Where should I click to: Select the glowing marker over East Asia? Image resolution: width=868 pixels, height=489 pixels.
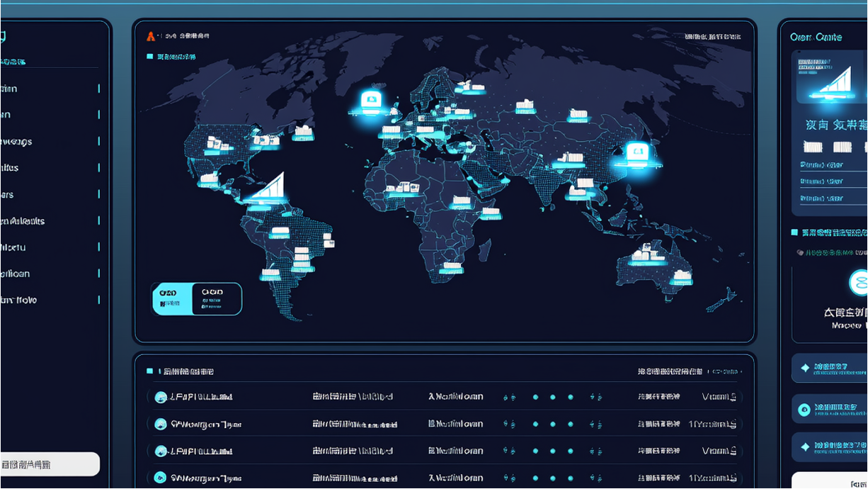point(634,152)
